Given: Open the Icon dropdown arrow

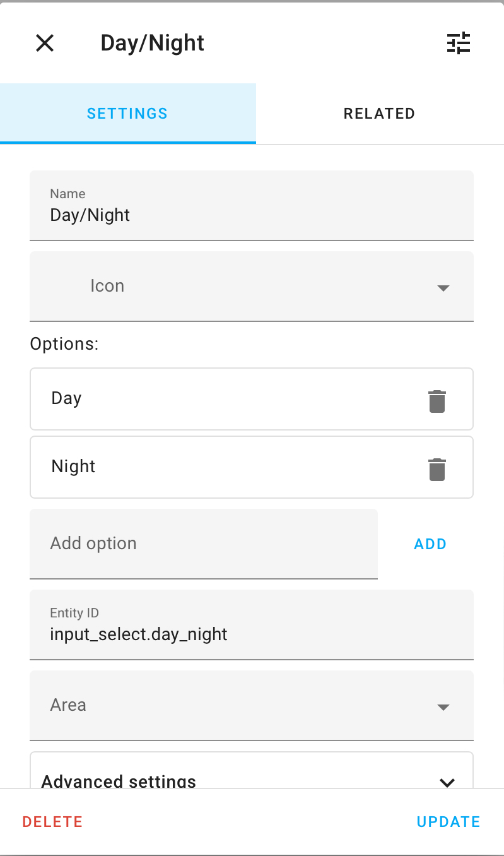Looking at the screenshot, I should coord(443,288).
